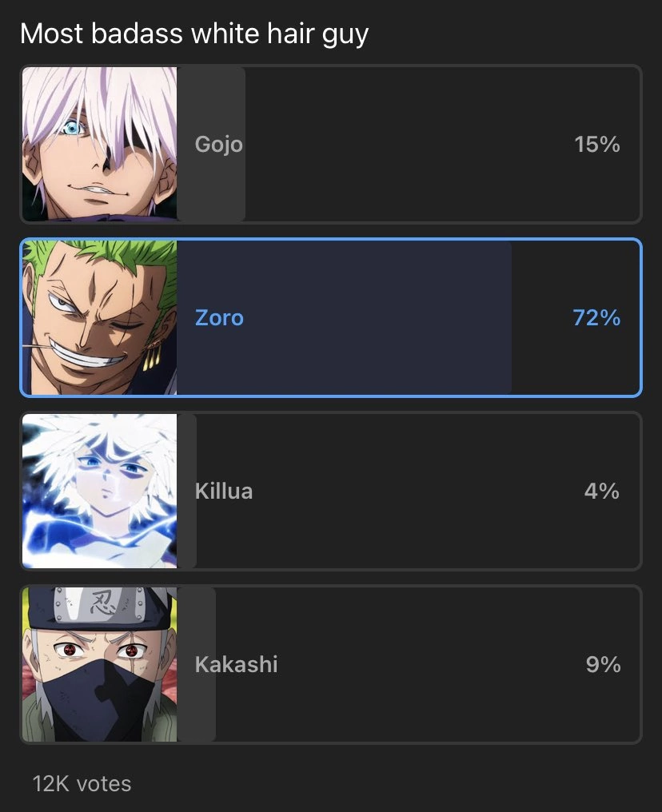Click the highlighted Zoro name label

tap(219, 318)
